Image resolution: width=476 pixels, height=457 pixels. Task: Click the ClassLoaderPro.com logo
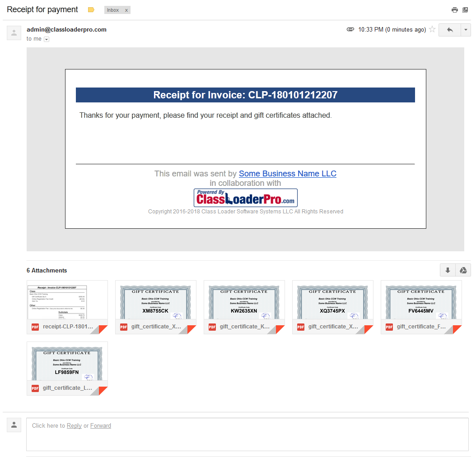[245, 198]
